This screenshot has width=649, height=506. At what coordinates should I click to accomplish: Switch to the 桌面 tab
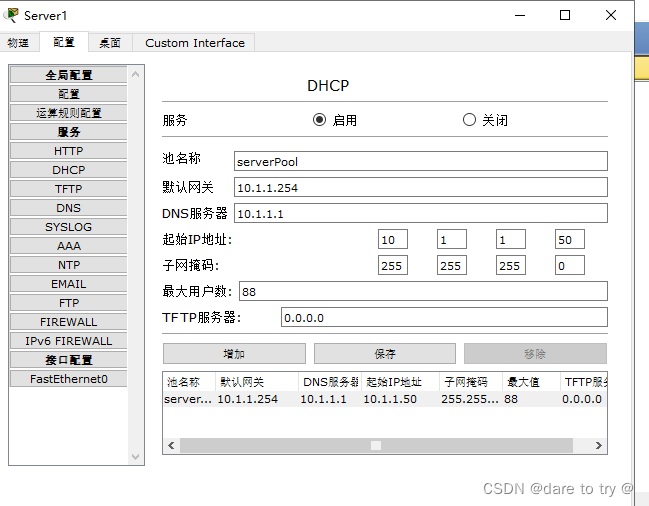point(110,43)
